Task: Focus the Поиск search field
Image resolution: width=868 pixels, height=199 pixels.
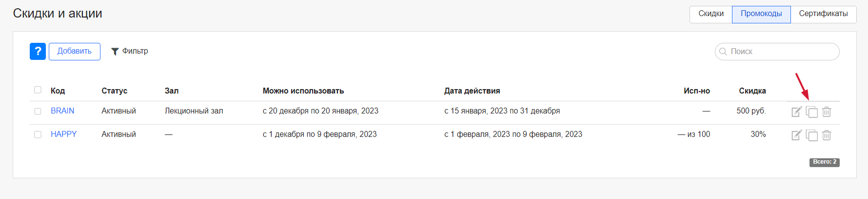Action: coord(777,52)
